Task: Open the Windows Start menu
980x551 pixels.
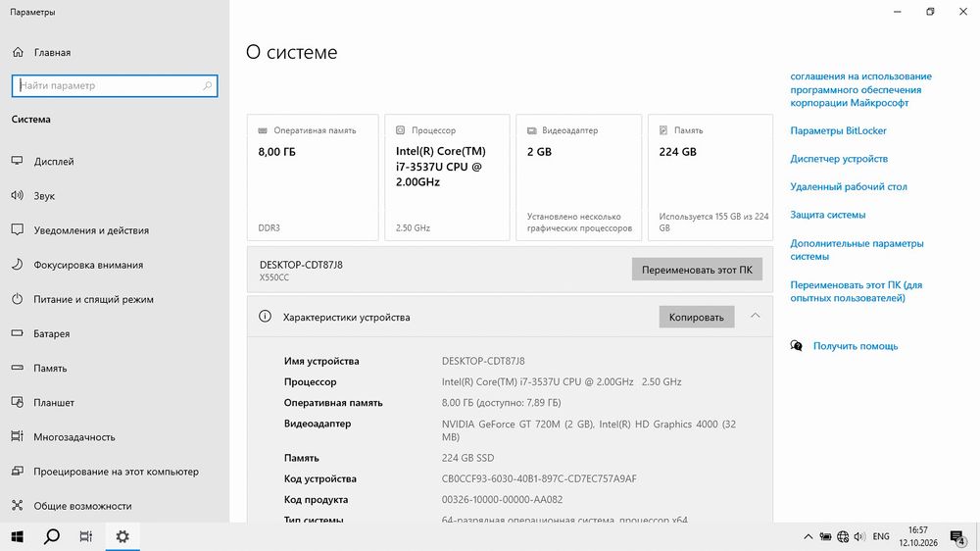Action: 18,536
